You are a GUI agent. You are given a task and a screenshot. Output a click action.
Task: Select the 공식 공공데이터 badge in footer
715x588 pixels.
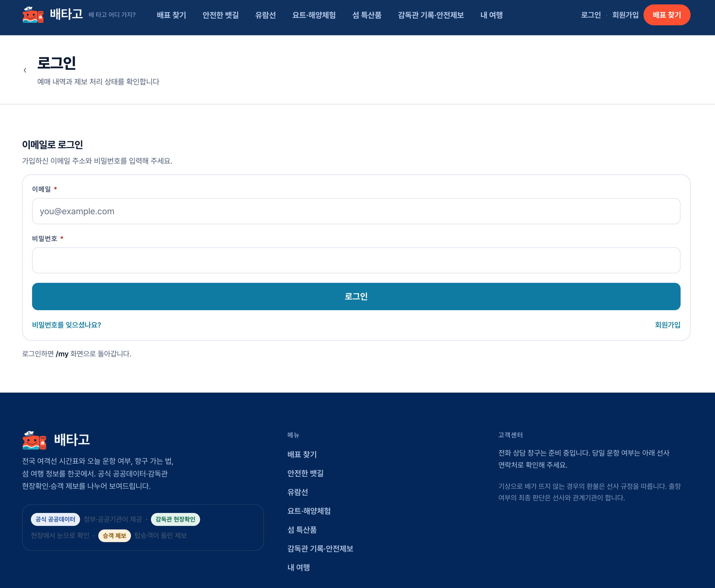coord(55,519)
